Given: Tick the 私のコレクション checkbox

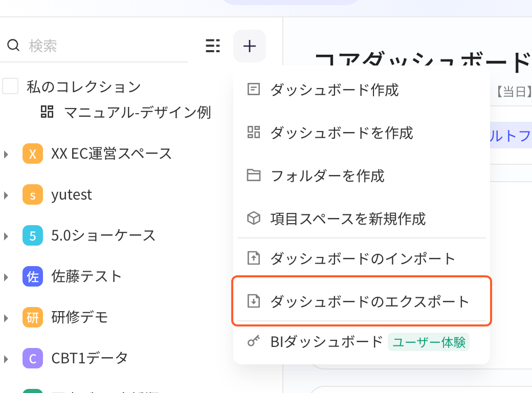Looking at the screenshot, I should point(10,86).
